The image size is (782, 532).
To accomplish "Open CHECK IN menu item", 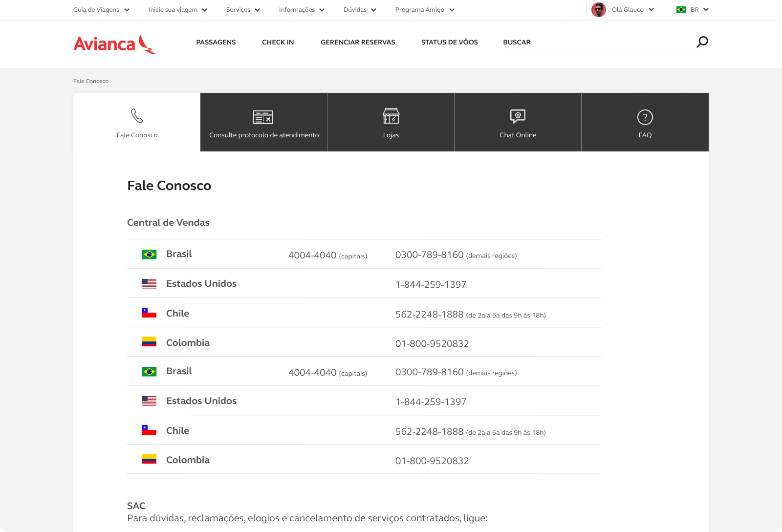I will [278, 42].
